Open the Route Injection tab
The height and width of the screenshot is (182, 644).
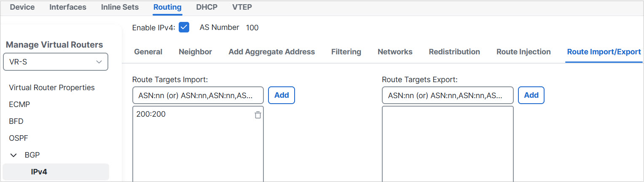pos(523,52)
